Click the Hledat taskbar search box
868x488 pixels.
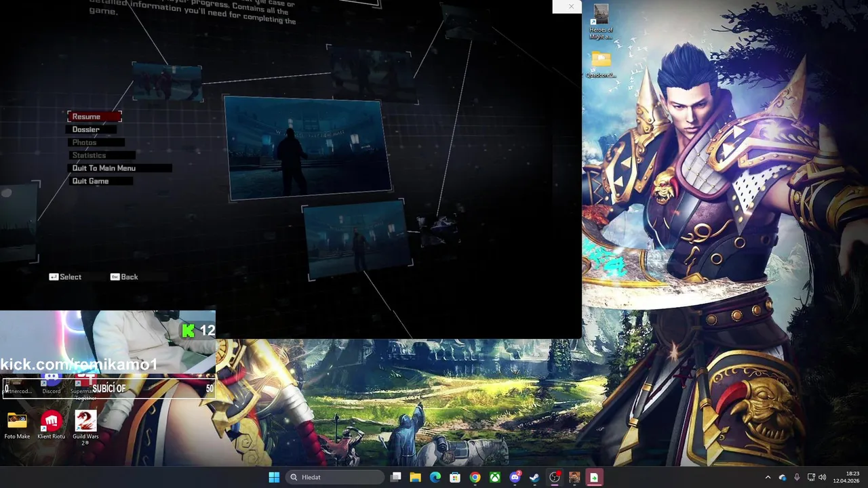click(x=335, y=477)
